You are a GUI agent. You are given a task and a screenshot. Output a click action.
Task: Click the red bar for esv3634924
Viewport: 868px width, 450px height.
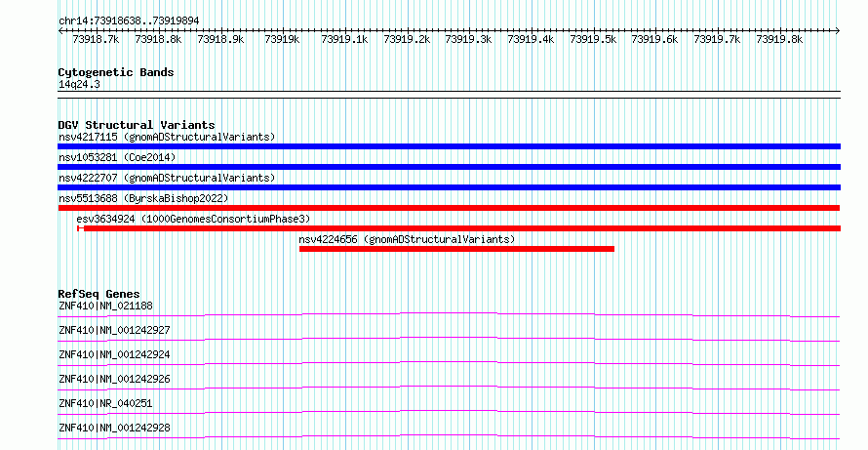coord(459,228)
